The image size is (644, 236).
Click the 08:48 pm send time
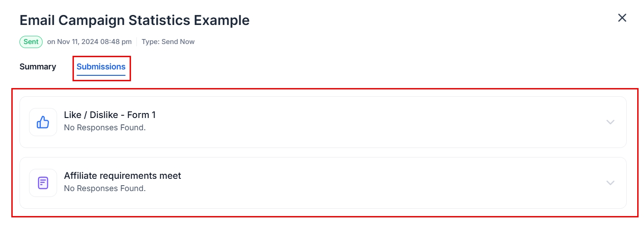coord(116,42)
